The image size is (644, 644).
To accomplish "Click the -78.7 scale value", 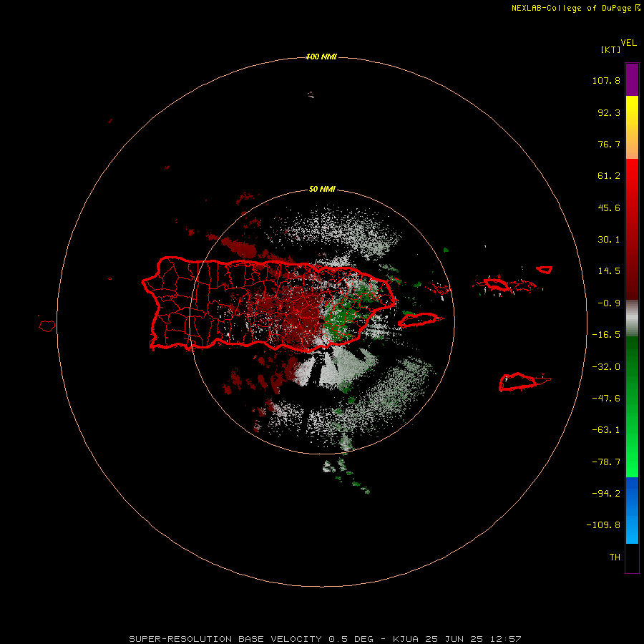I will click(606, 462).
